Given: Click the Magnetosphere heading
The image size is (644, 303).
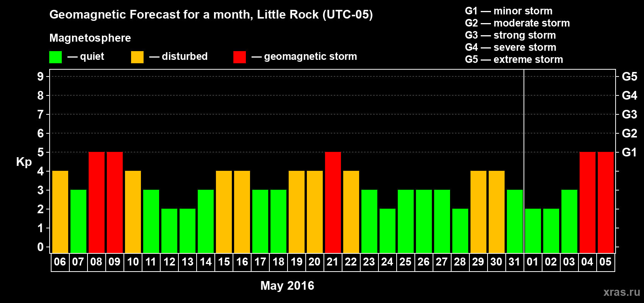Looking at the screenshot, I should 90,38.
